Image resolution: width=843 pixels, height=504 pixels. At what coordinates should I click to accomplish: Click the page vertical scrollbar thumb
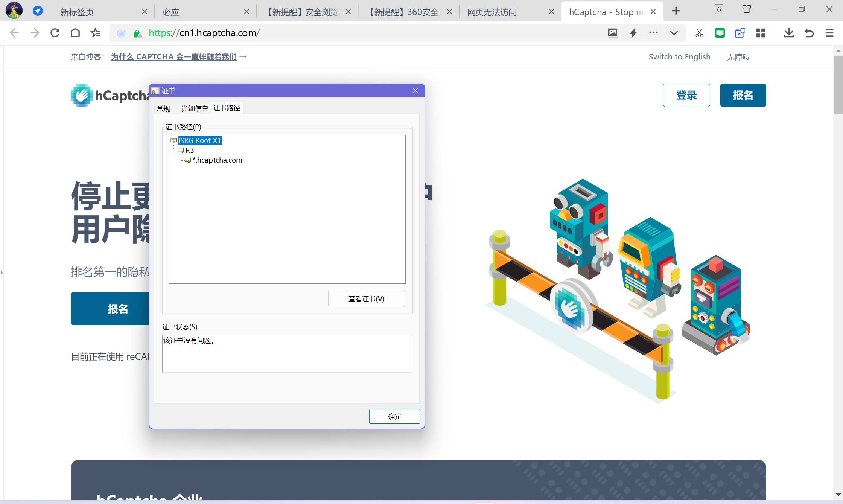point(838,85)
